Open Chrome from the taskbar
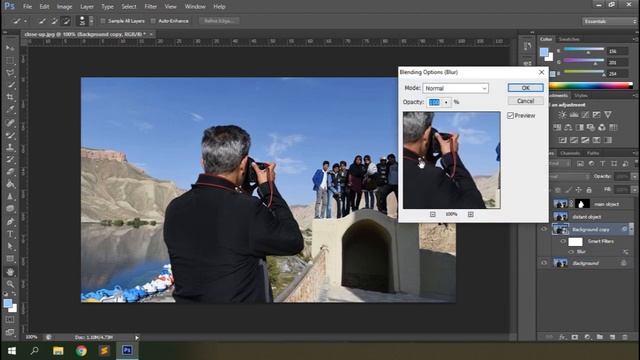640x360 pixels. (x=81, y=351)
